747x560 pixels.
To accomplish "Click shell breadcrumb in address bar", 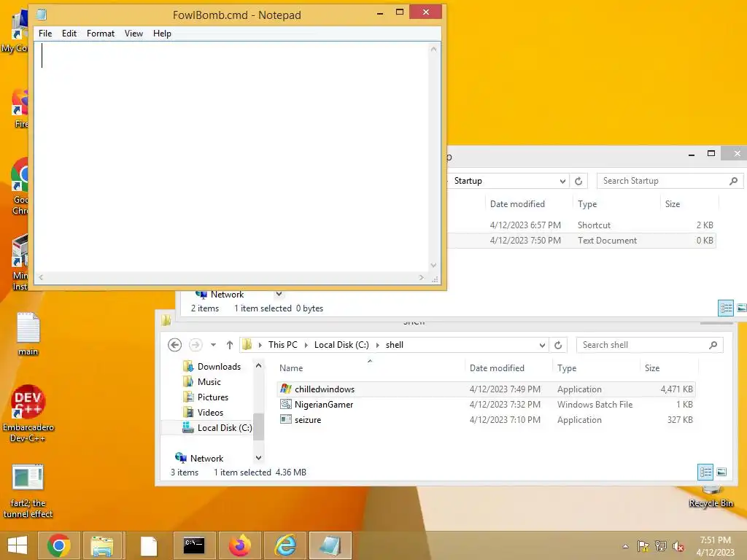I will click(395, 345).
